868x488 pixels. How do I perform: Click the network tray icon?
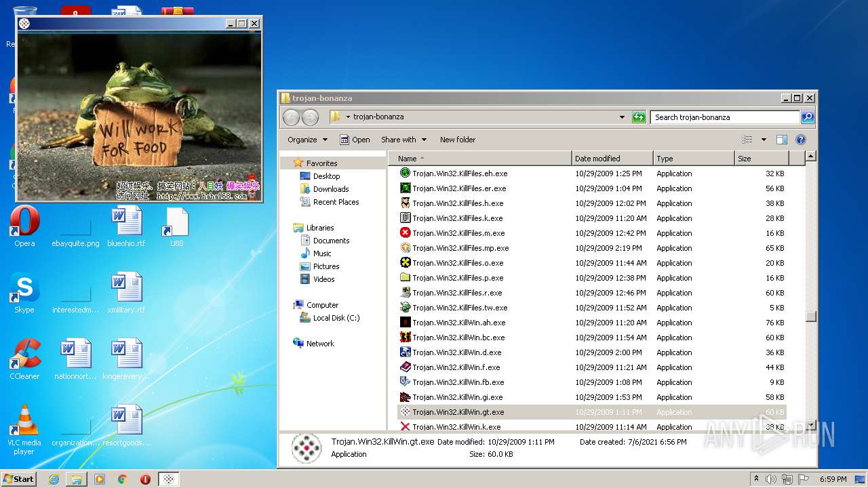click(x=787, y=479)
